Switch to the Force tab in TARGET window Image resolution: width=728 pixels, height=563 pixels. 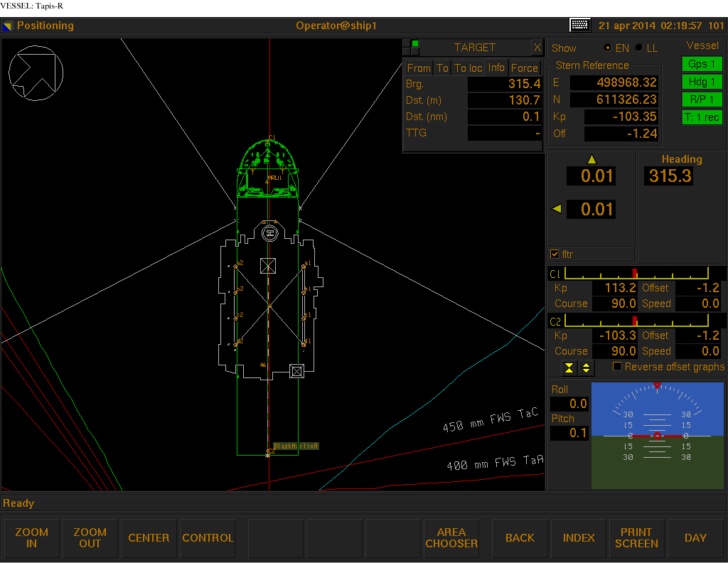525,68
